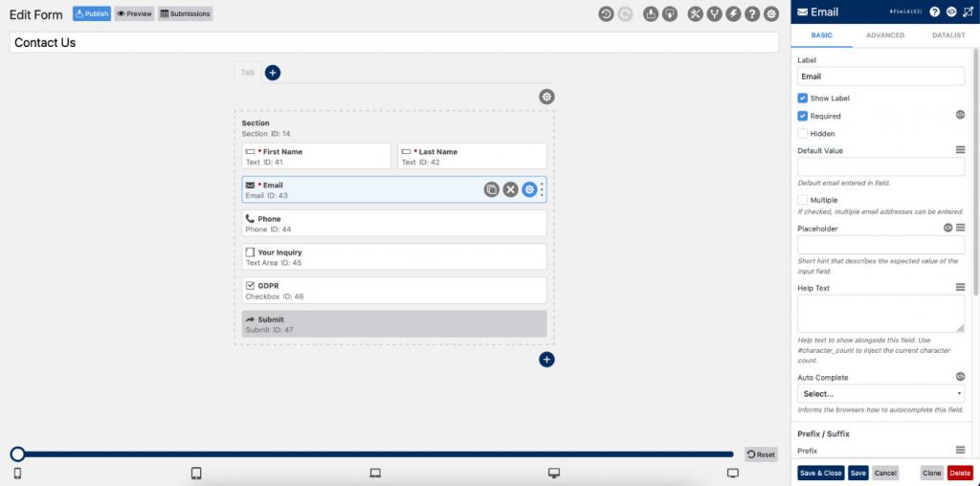Toggle the Required checkbox
Screen dimensions: 980x486
tap(803, 116)
